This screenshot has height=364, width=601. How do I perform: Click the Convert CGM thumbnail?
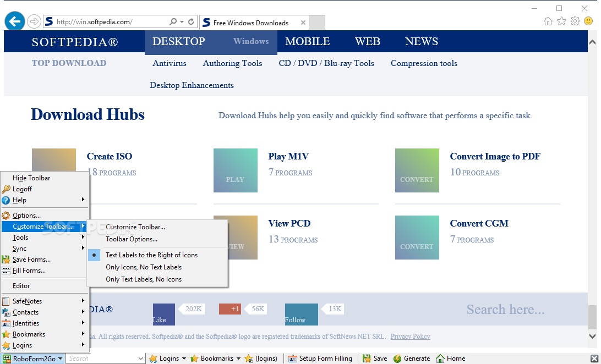(x=417, y=238)
